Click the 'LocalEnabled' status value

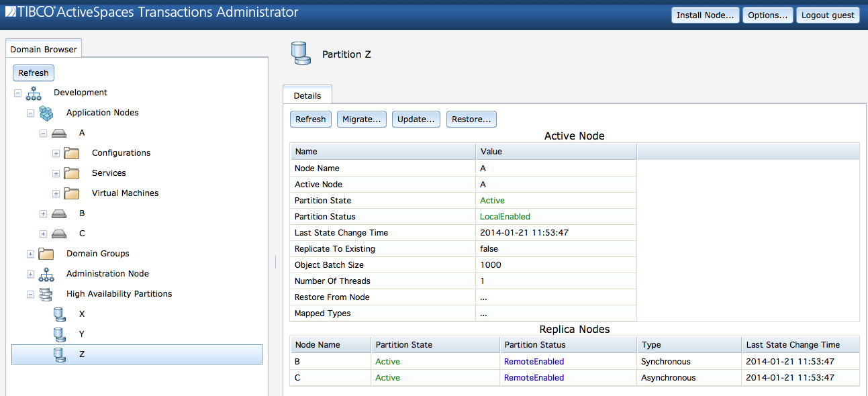click(x=505, y=217)
